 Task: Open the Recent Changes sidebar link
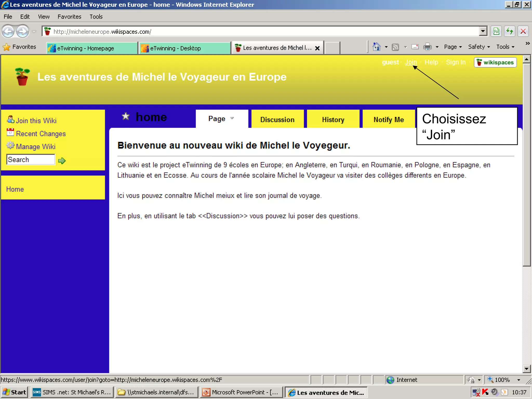41,134
